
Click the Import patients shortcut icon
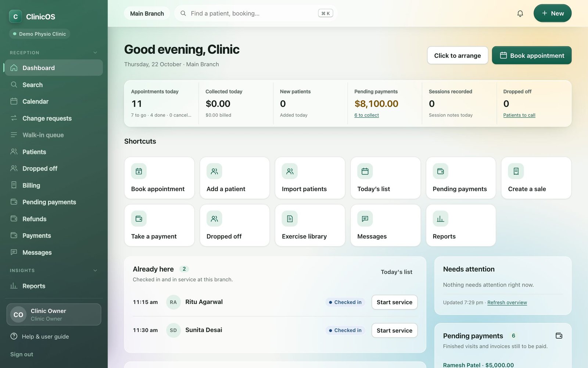290,171
